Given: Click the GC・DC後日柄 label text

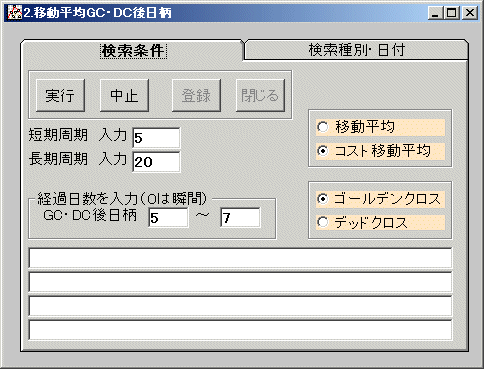Looking at the screenshot, I should pyautogui.click(x=90, y=215).
